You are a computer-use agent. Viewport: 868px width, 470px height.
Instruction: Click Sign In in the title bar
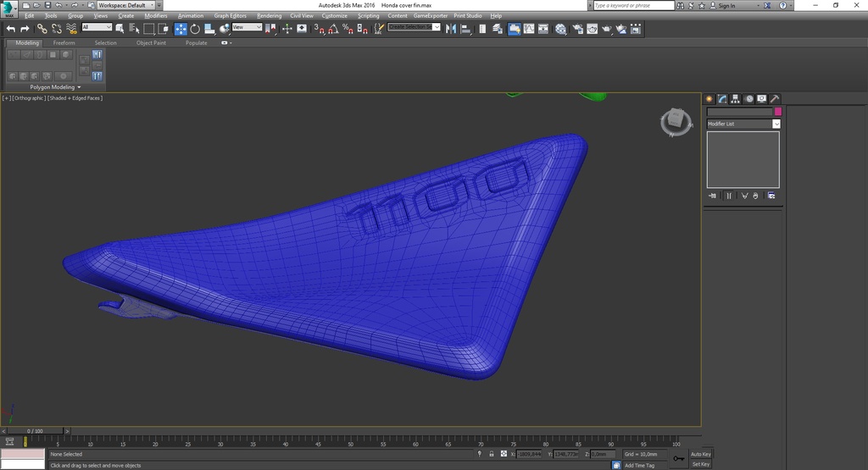(726, 6)
